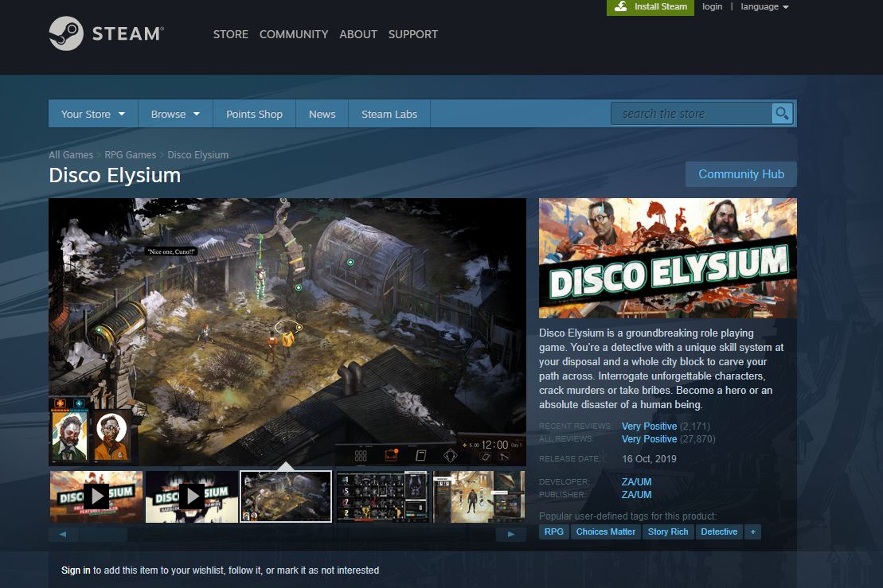The height and width of the screenshot is (588, 883).
Task: Click the ZA/UM developer link
Action: coord(636,481)
